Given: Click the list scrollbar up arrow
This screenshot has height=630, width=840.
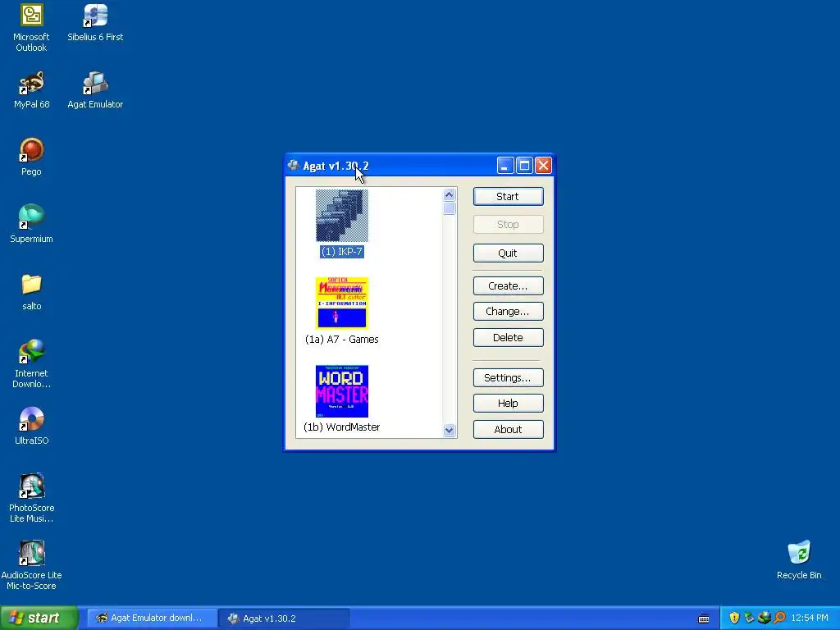Looking at the screenshot, I should 449,194.
